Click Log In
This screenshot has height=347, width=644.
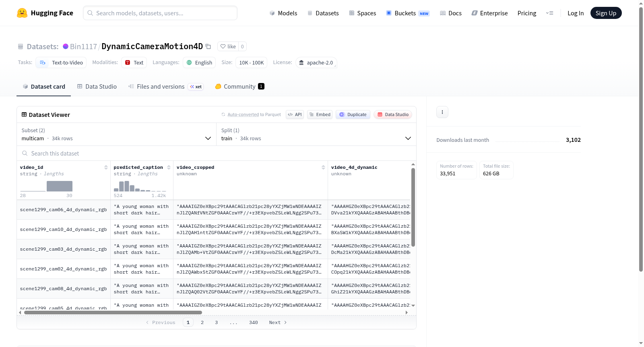pos(576,13)
